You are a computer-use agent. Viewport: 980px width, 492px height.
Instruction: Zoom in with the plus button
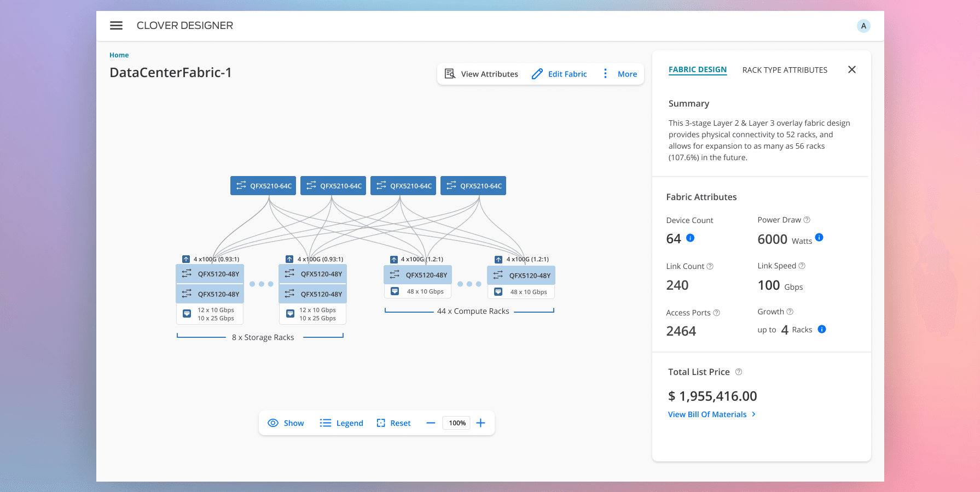point(480,423)
